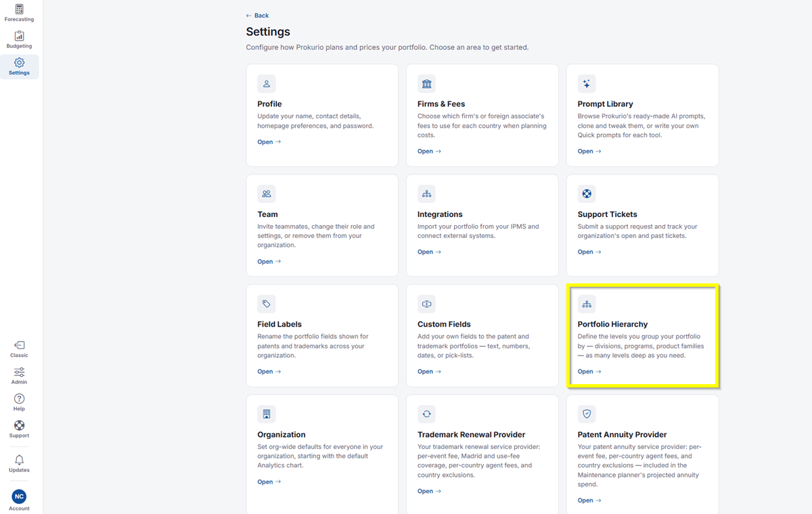Go to Budgeting in the sidebar

(19, 40)
